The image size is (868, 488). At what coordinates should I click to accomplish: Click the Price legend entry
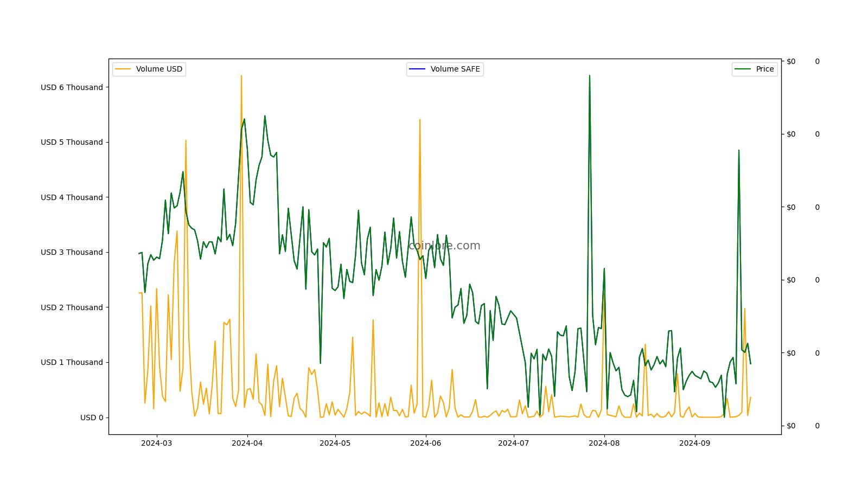pos(755,69)
